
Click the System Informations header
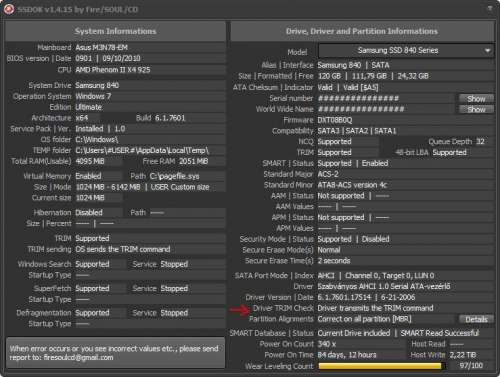pyautogui.click(x=115, y=31)
